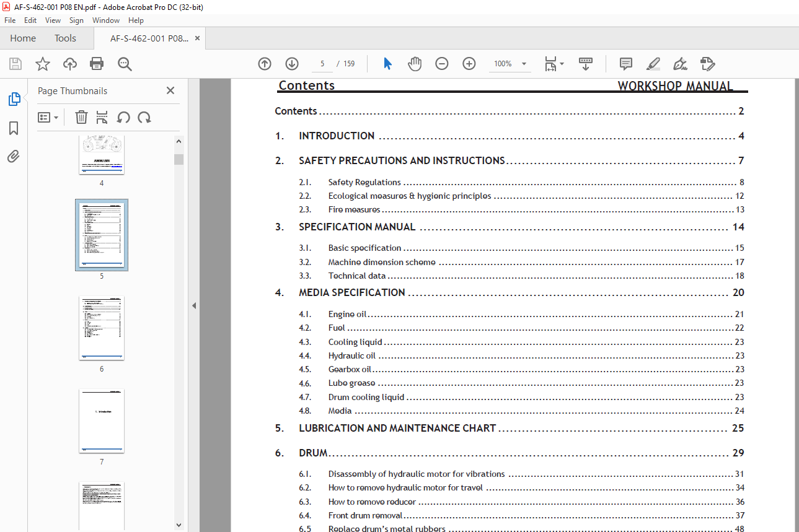Viewport: 799px width, 532px height.
Task: Open the Attachments paperclip panel
Action: 14,157
